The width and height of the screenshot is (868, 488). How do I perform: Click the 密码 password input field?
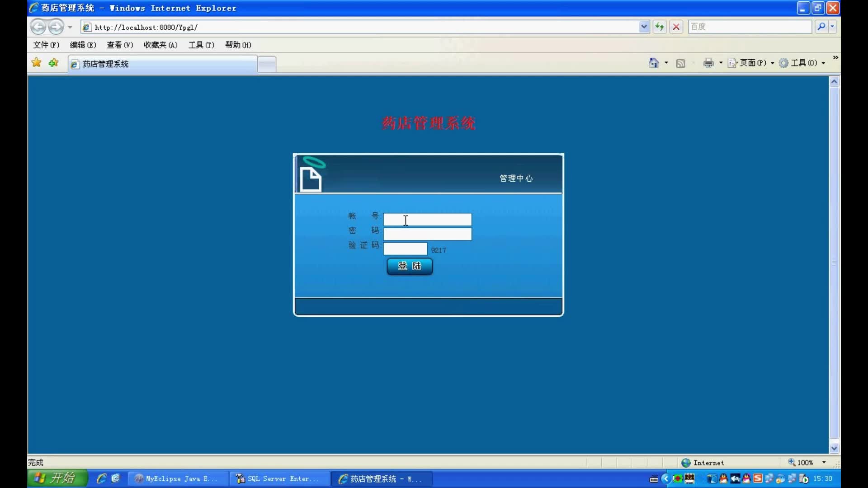pyautogui.click(x=427, y=234)
